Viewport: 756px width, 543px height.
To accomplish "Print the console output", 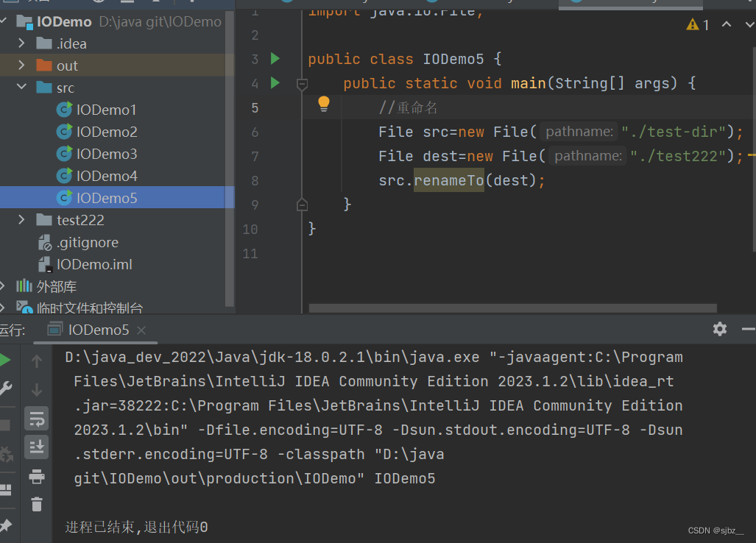I will (x=37, y=477).
